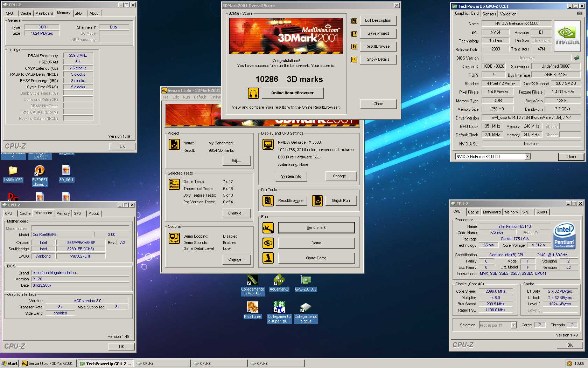The height and width of the screenshot is (368, 588).
Task: Click Change button under Selected Tests
Action: 237,213
